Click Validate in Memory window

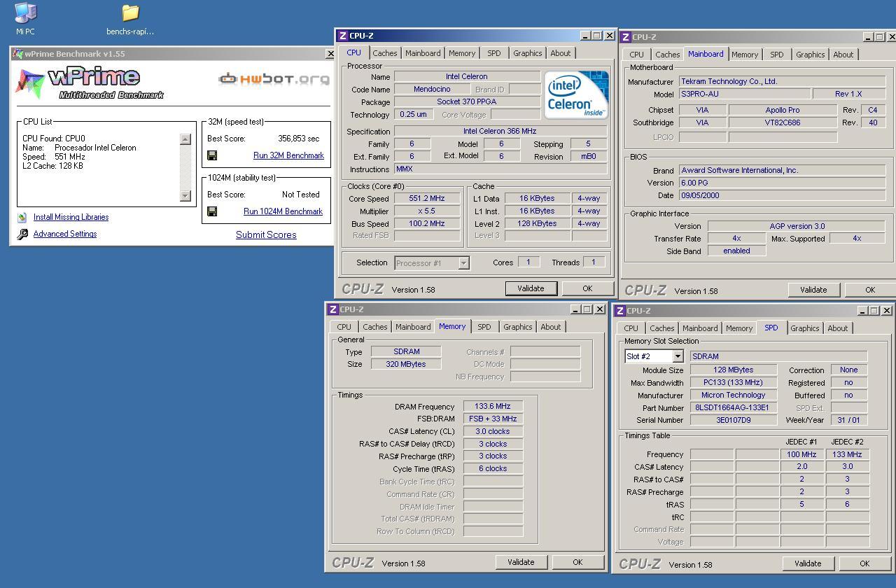[521, 562]
